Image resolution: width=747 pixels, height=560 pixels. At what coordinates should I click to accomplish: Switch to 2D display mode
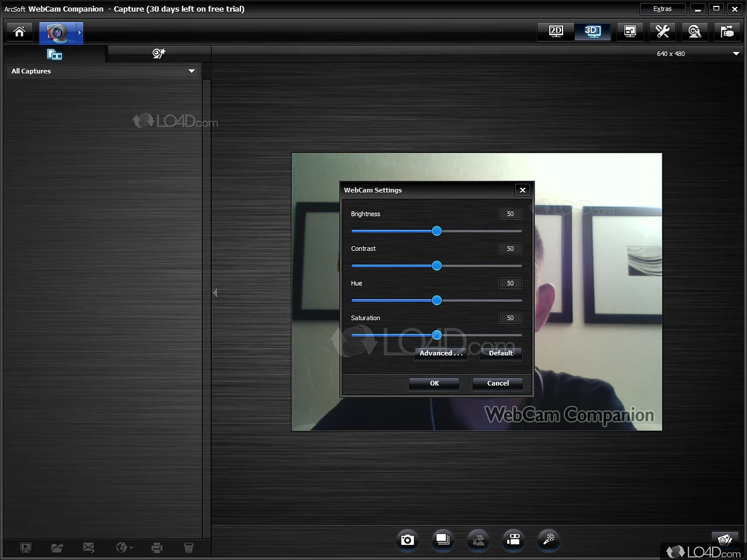(x=556, y=32)
